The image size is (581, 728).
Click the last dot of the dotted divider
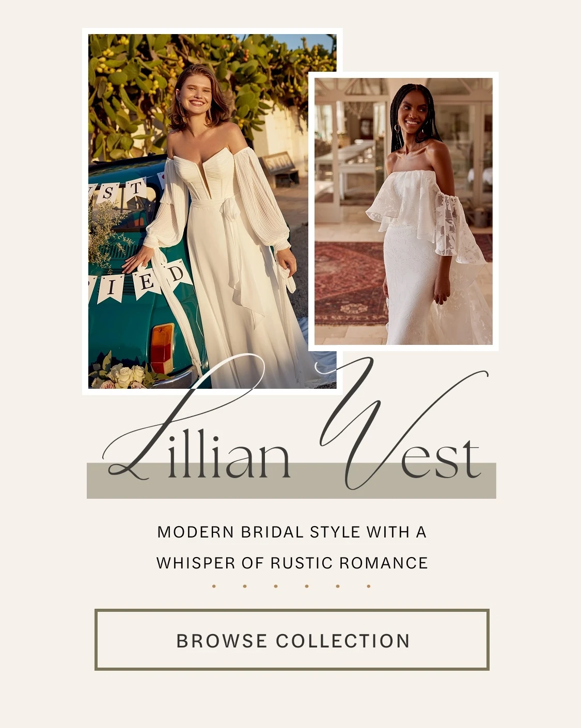coord(369,586)
